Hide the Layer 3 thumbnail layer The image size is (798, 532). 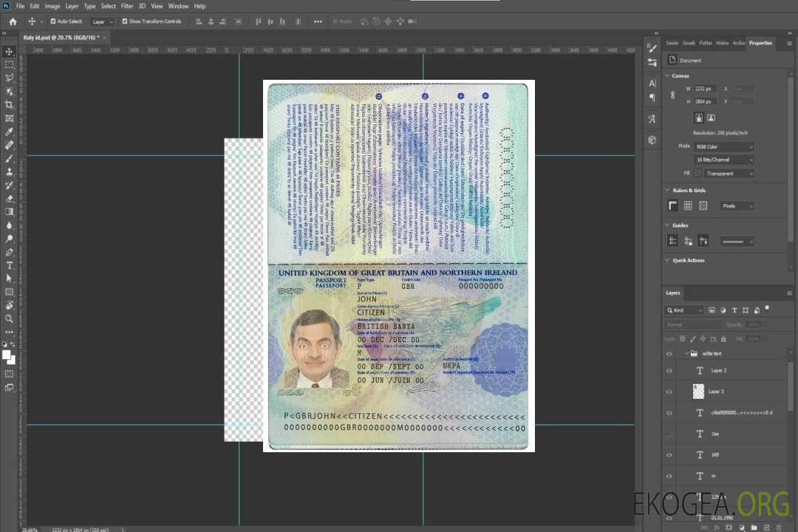click(669, 392)
